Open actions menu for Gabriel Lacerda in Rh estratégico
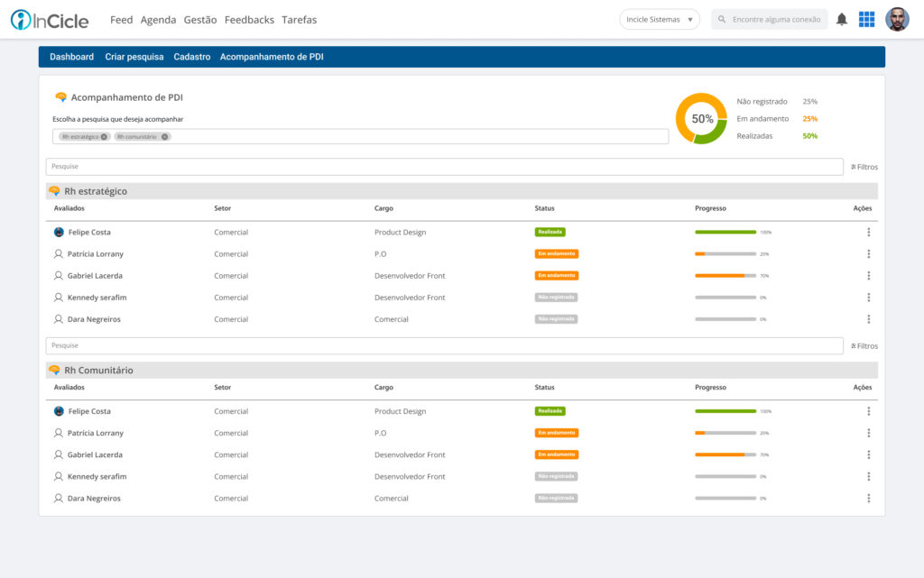924x578 pixels. (x=869, y=275)
